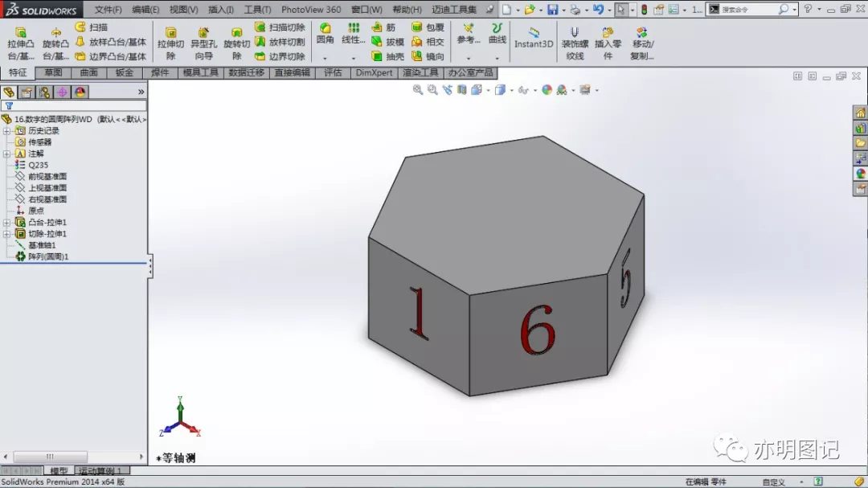The height and width of the screenshot is (488, 868).
Task: Switch to the 运动算例 1 bottom tab
Action: tap(100, 471)
